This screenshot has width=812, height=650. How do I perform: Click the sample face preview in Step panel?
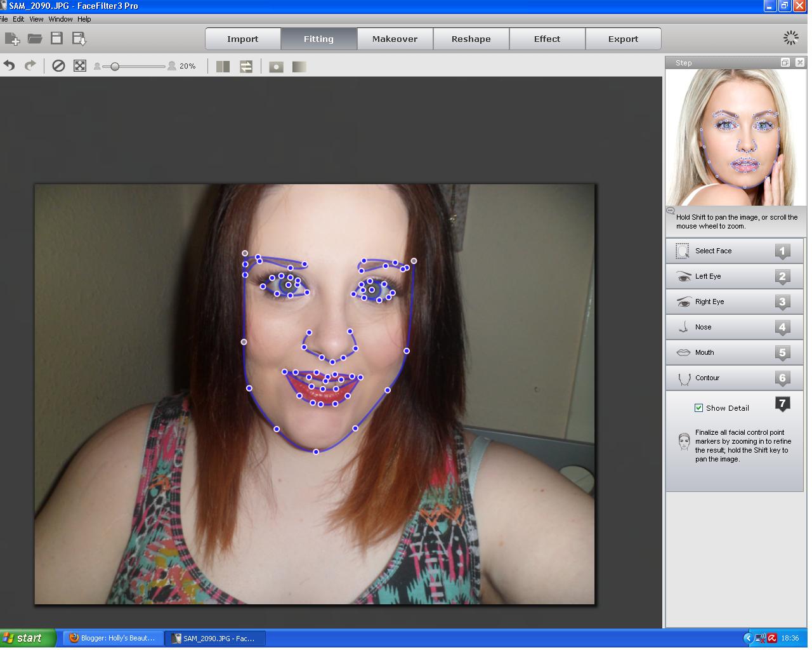(x=736, y=136)
